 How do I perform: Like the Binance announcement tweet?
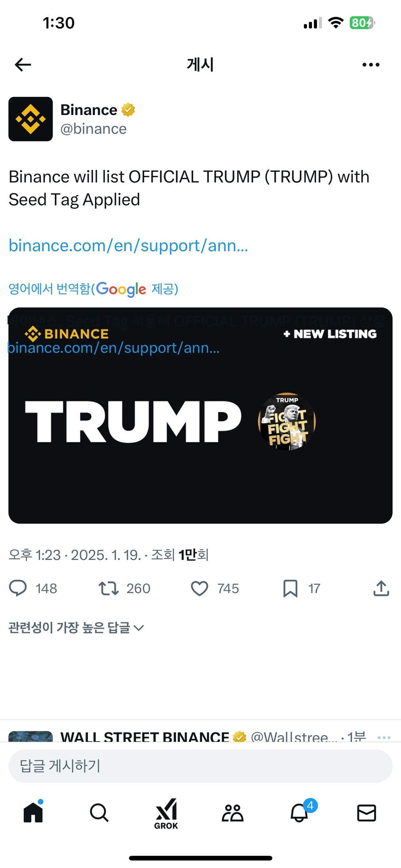tap(200, 588)
